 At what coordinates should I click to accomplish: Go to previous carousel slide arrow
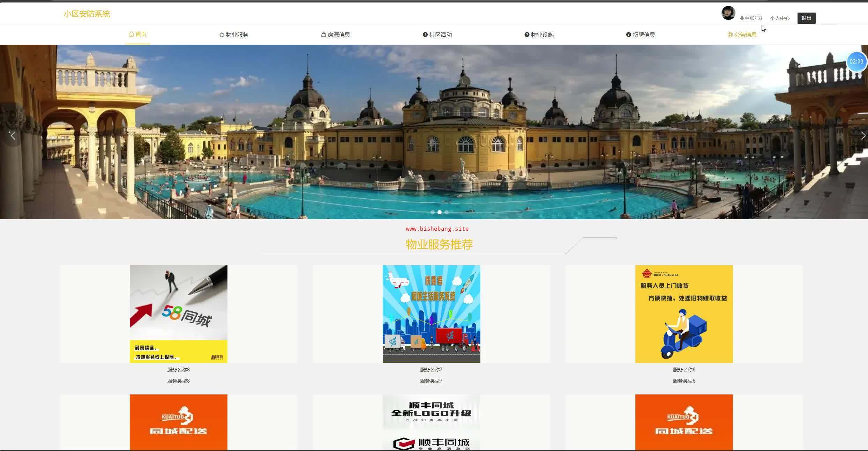pos(13,135)
